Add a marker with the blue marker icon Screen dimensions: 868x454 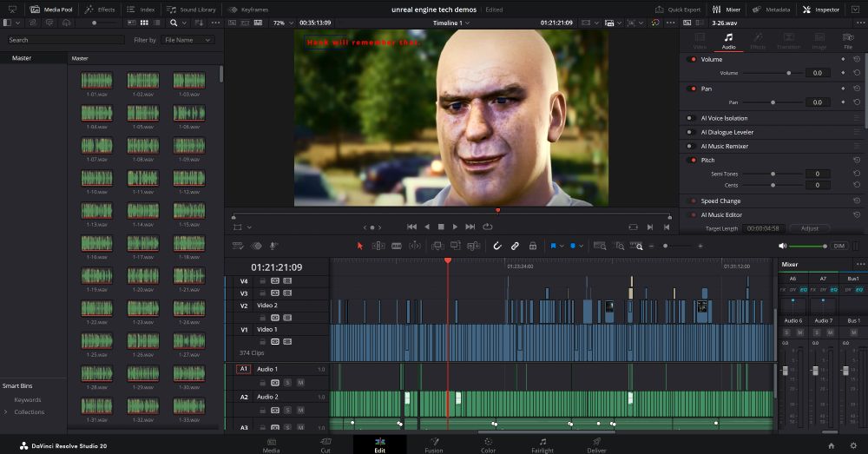(x=572, y=246)
